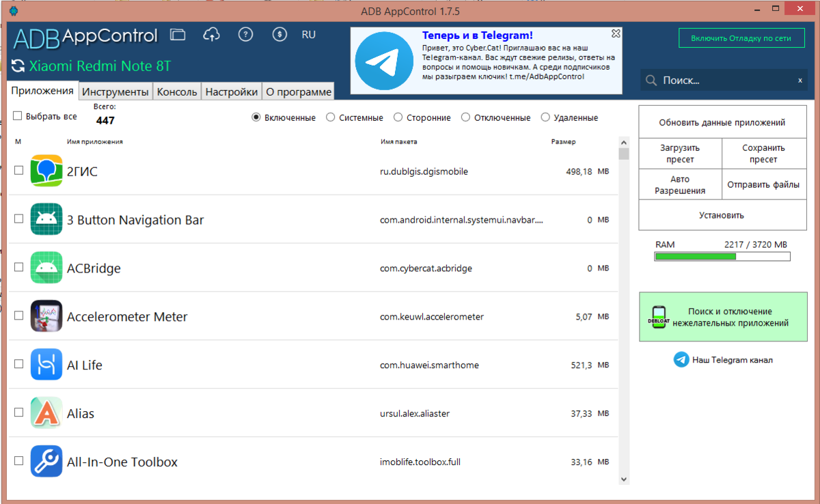820x504 pixels.
Task: Sort by Имя пакета column header
Action: click(x=399, y=142)
